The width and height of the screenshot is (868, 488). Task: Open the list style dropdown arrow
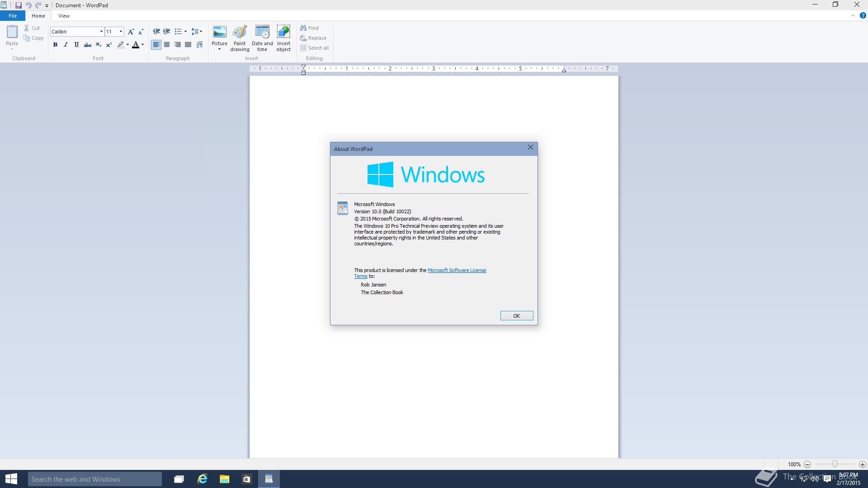[185, 32]
